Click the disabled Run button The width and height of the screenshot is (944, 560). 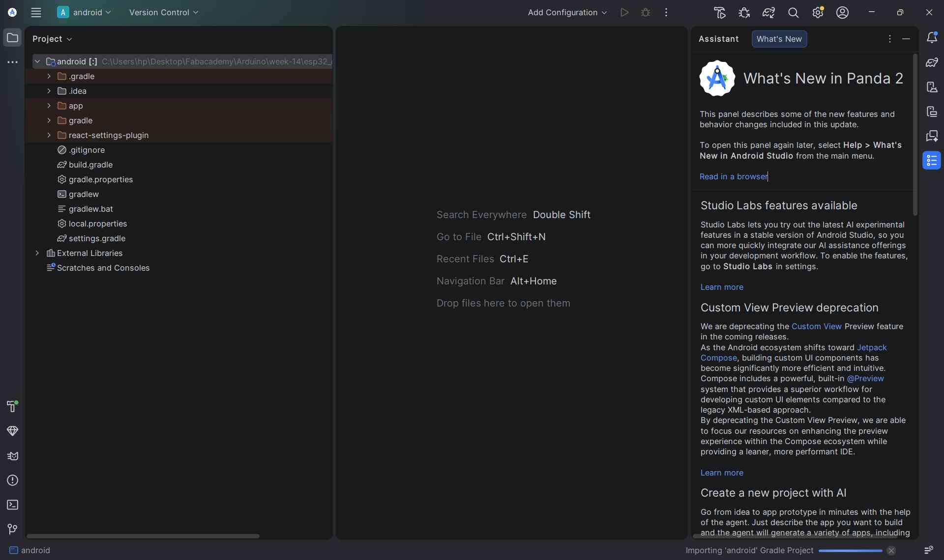(x=624, y=13)
